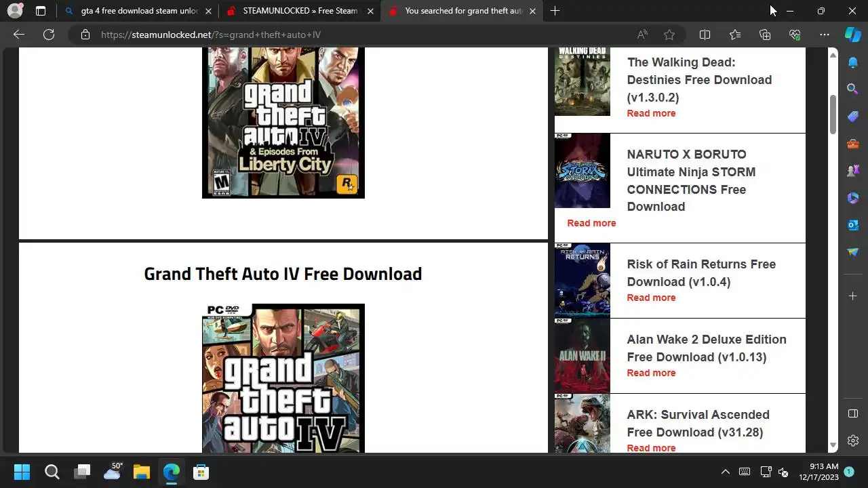This screenshot has width=868, height=488.
Task: Open Read aloud icon in address bar
Action: [642, 35]
